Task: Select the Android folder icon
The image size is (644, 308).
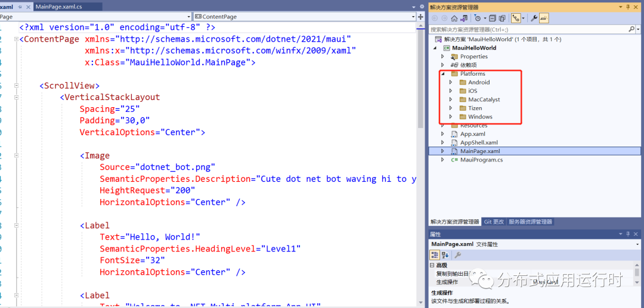Action: [x=463, y=82]
